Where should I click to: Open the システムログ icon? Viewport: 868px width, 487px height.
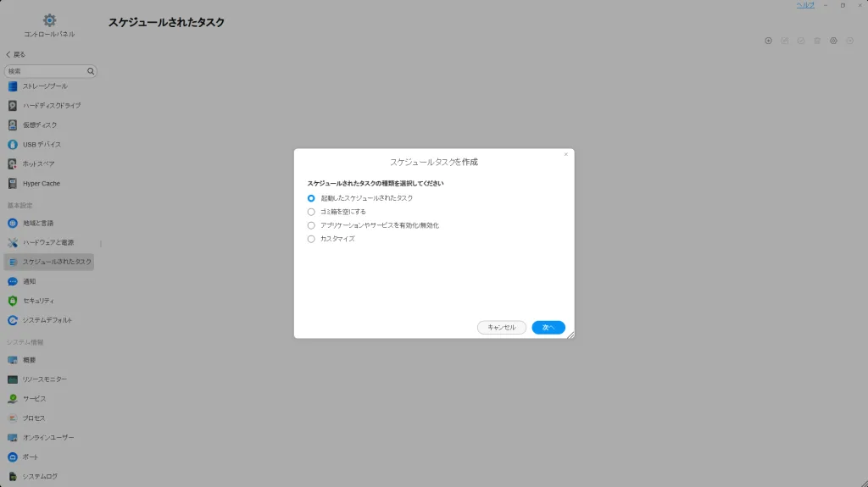point(12,477)
